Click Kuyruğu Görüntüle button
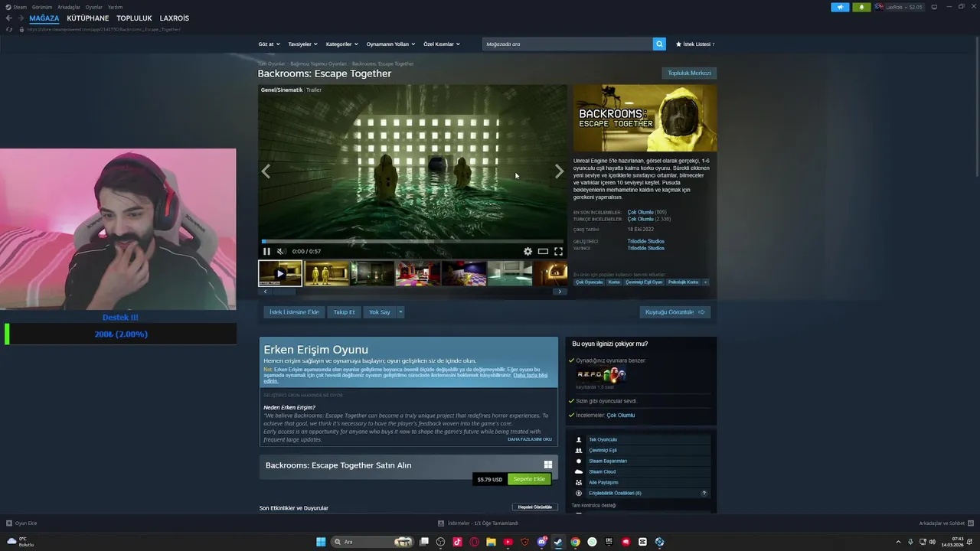Viewport: 980px width, 551px height. 675,312
